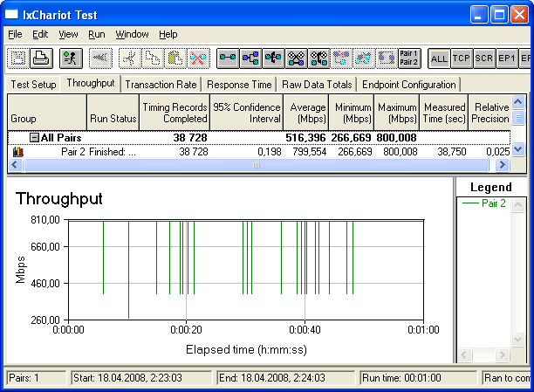Viewport: 534px width, 392px height.
Task: Click the Measured Time (sec) column header
Action: [444, 113]
